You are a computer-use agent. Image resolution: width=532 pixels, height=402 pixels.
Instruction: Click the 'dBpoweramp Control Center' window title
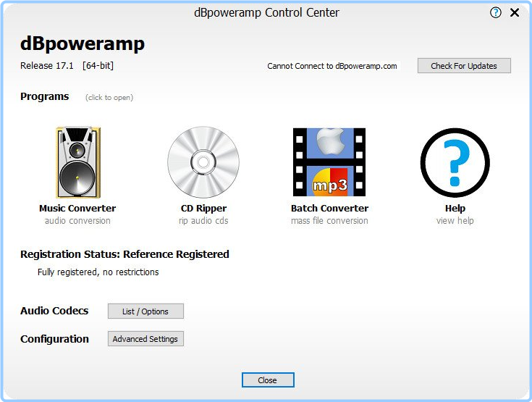(x=266, y=12)
